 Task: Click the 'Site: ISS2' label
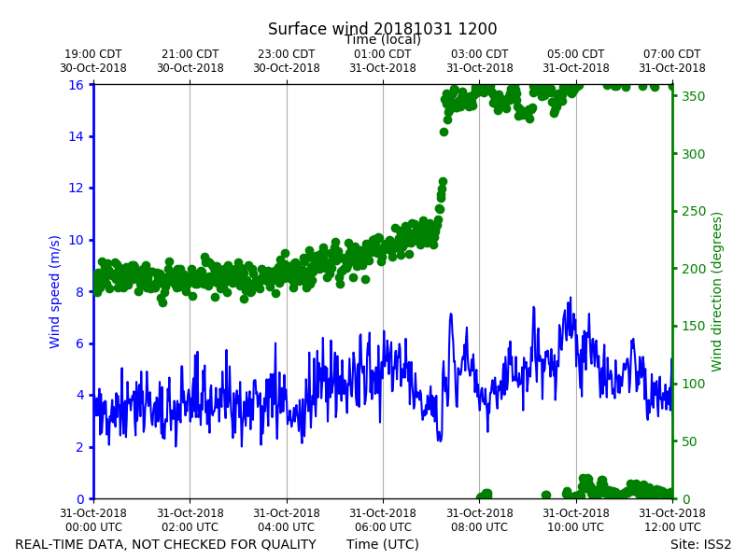(x=700, y=544)
